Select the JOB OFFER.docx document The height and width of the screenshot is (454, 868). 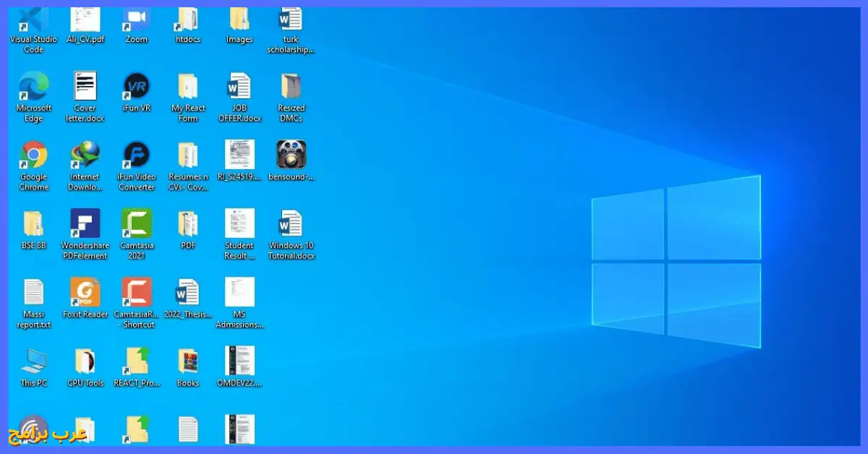[239, 97]
